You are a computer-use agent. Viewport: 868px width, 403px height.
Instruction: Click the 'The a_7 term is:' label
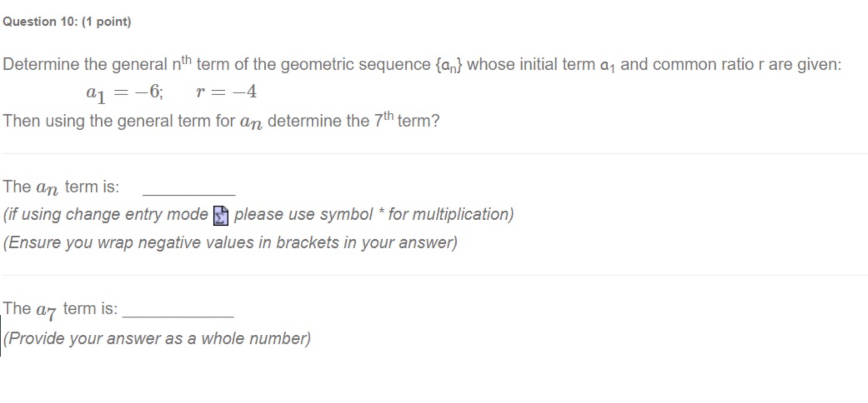pyautogui.click(x=60, y=309)
